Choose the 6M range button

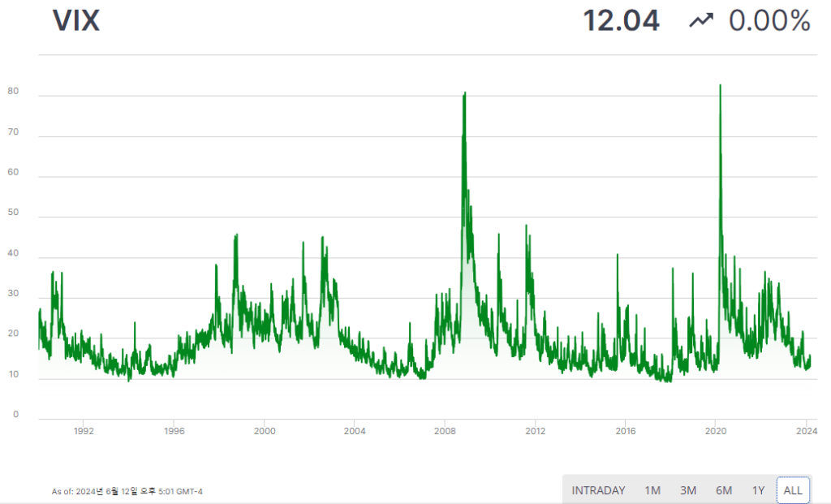[x=724, y=490]
